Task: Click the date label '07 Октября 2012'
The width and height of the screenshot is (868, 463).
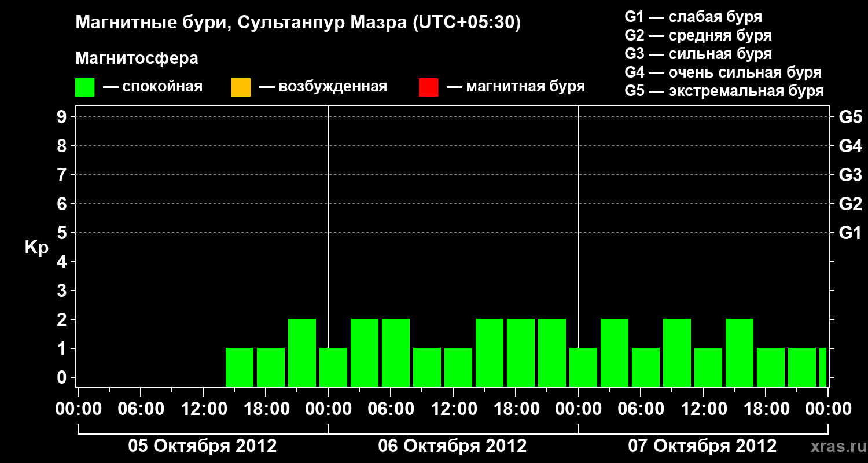Action: 703,446
